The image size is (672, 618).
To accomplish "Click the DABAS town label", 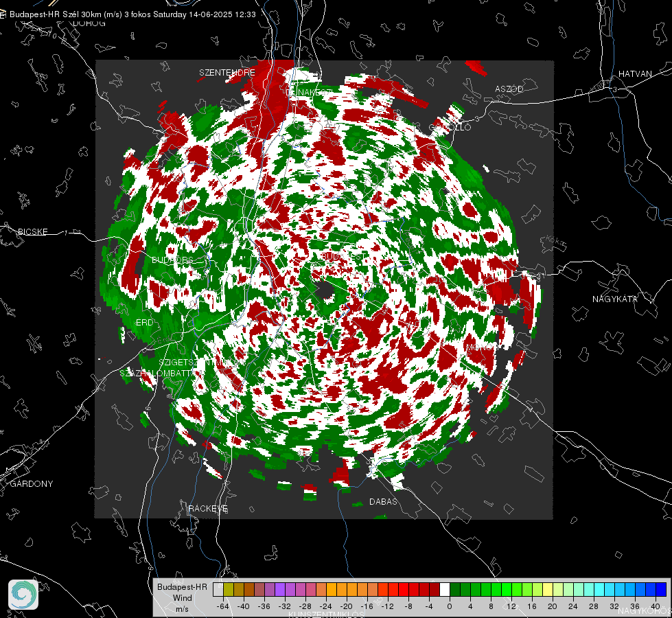I will point(383,502).
